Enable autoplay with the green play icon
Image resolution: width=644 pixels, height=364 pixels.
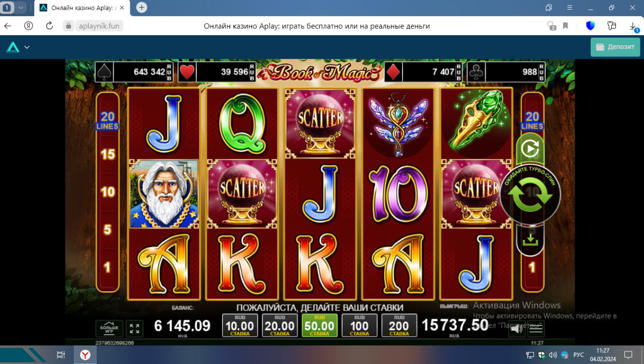[x=530, y=149]
